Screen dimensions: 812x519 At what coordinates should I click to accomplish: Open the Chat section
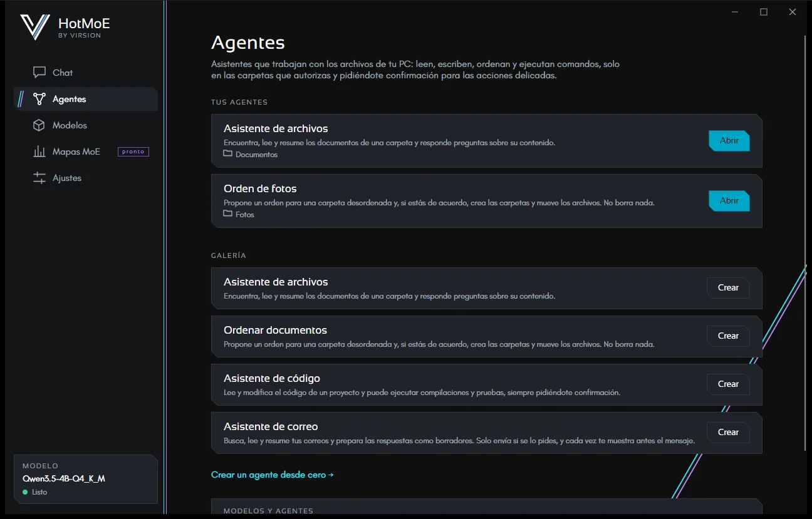[86, 73]
